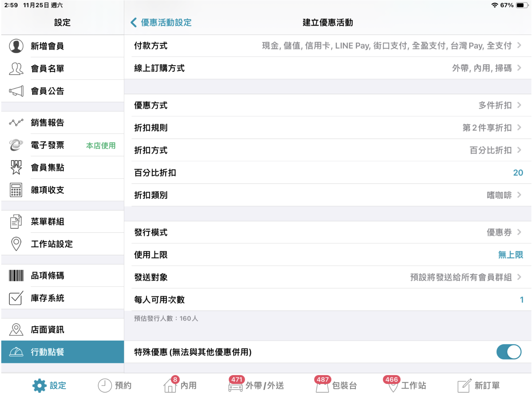Open 品項條碼 barcode icon
The image size is (532, 398).
pyautogui.click(x=16, y=275)
